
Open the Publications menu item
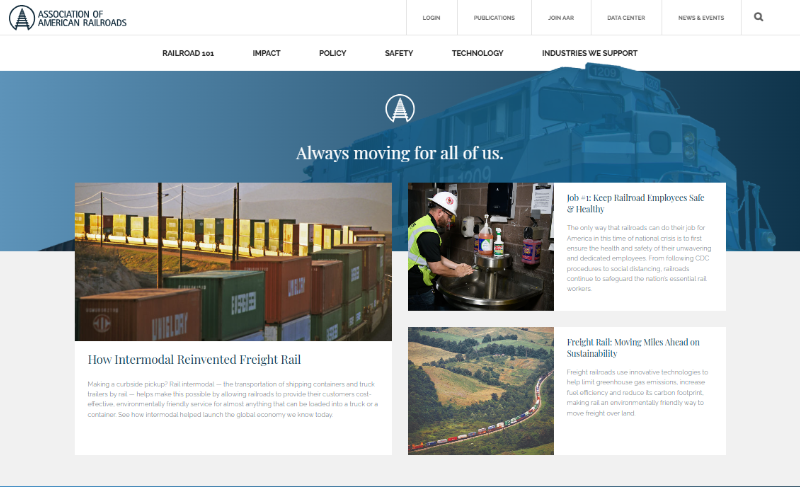coord(494,18)
